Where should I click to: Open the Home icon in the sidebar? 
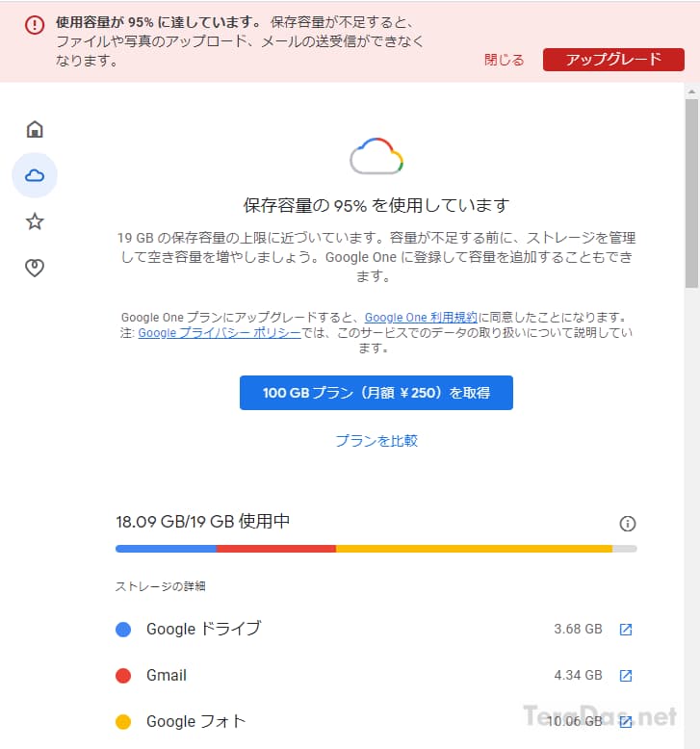35,129
